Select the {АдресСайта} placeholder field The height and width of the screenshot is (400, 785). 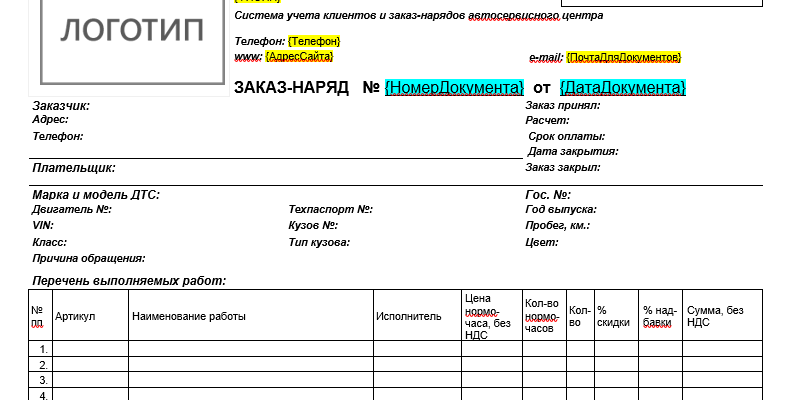click(x=299, y=57)
